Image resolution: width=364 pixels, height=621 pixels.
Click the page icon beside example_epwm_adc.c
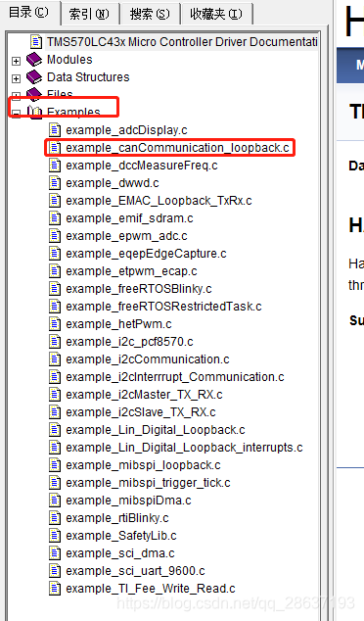coord(55,236)
